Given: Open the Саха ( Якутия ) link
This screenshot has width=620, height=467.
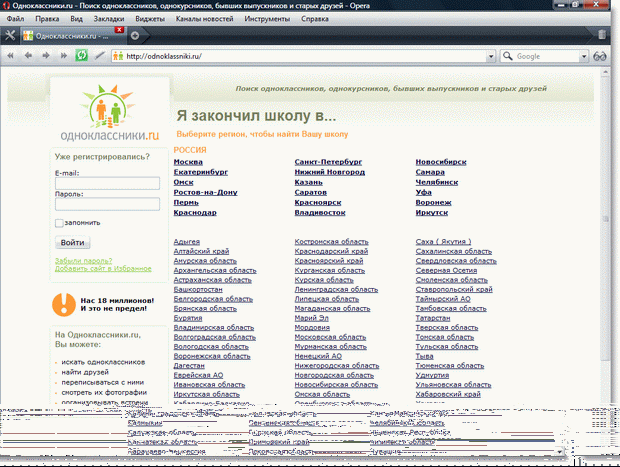Looking at the screenshot, I should (x=443, y=242).
